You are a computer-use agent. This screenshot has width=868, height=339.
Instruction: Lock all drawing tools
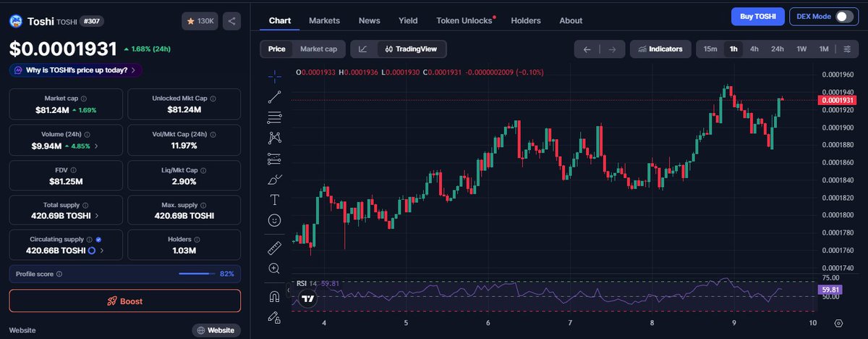tap(275, 317)
